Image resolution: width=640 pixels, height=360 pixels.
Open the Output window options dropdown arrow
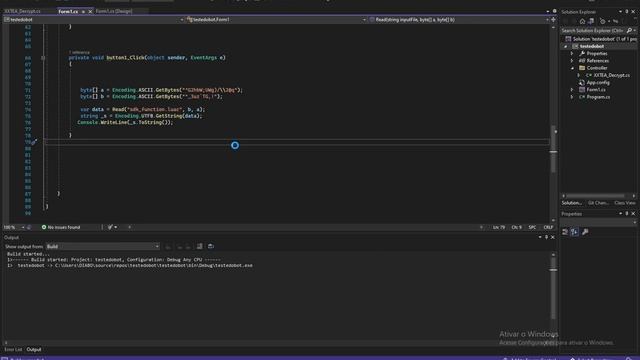click(x=540, y=238)
